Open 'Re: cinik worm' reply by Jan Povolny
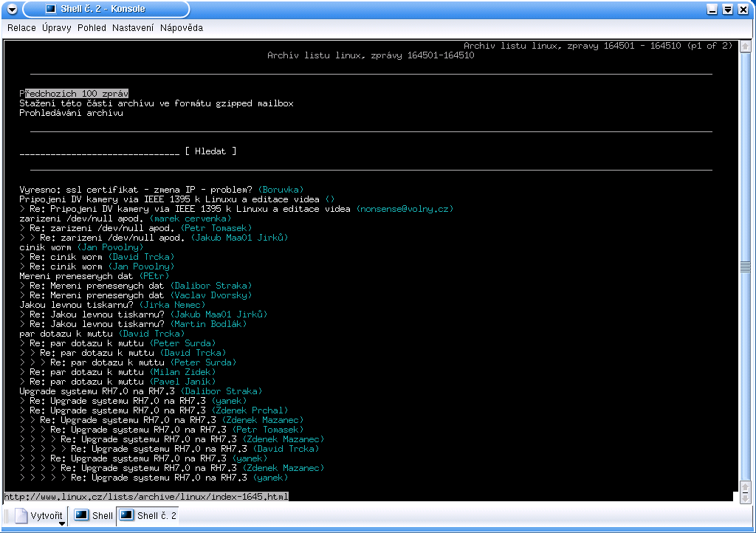 point(66,267)
